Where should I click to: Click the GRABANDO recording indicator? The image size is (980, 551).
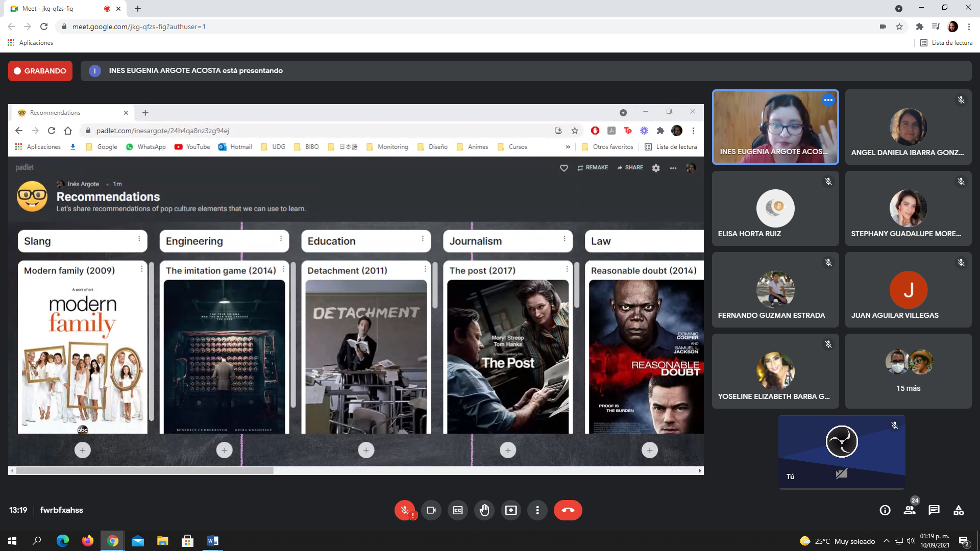click(x=40, y=71)
